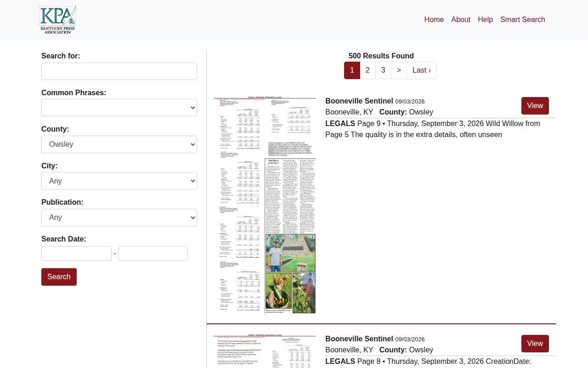
Task: Open the Publication dropdown
Action: tap(119, 218)
